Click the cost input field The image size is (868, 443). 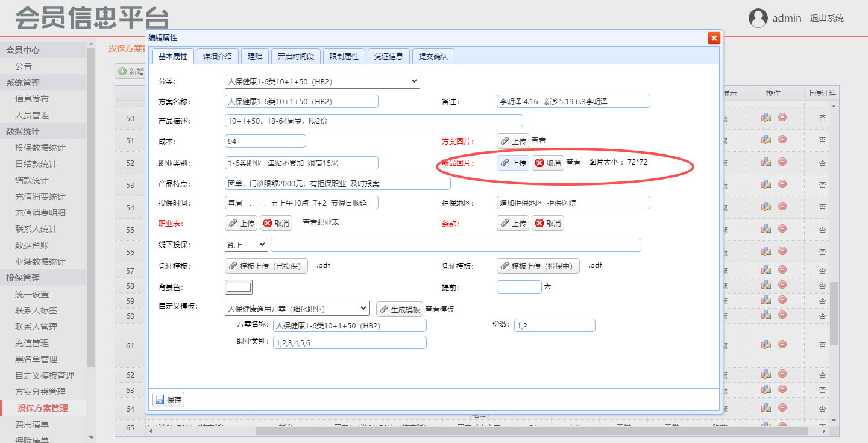(x=265, y=141)
